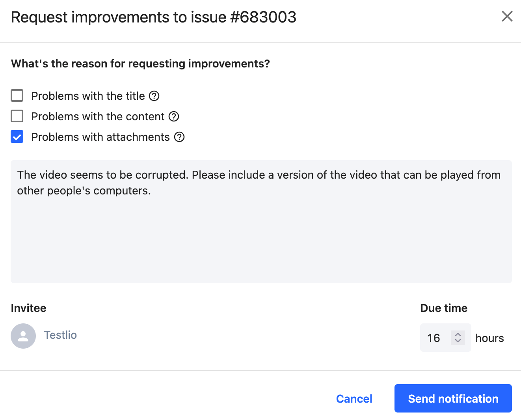Click the Testlio invitee avatar
The image size is (521, 420).
click(23, 336)
